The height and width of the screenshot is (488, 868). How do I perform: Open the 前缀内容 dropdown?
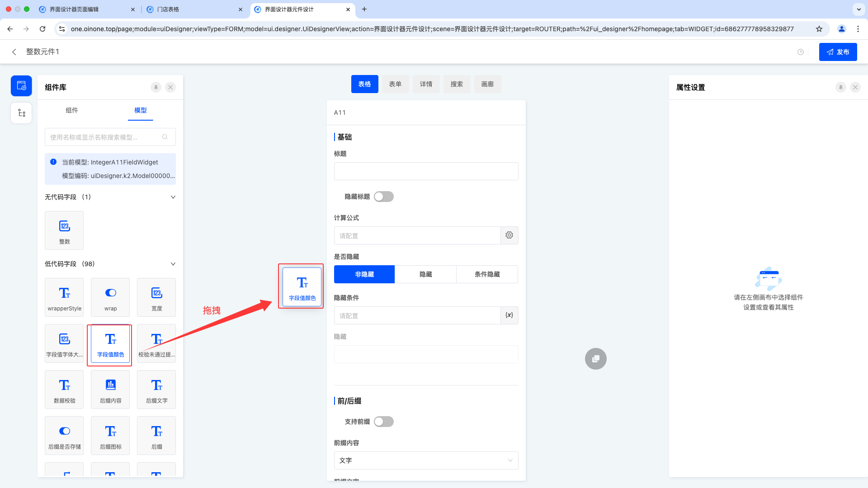pos(426,460)
